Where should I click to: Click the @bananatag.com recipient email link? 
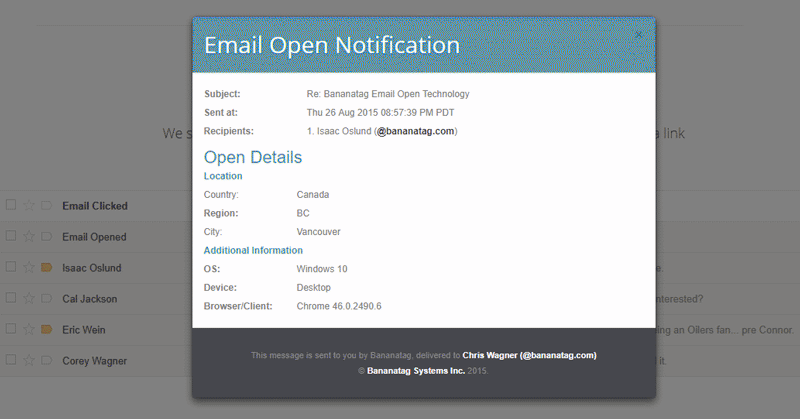pyautogui.click(x=415, y=131)
